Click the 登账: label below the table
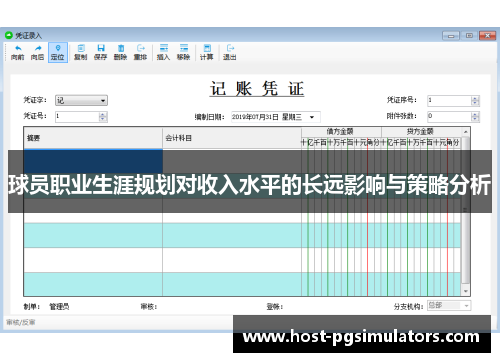Screen dimensions: 500x362 click(275, 306)
